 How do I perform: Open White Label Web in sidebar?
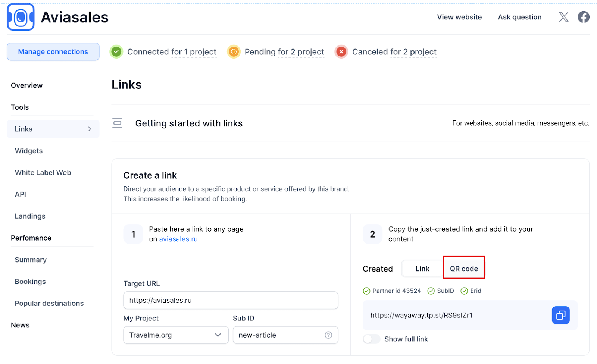point(43,173)
